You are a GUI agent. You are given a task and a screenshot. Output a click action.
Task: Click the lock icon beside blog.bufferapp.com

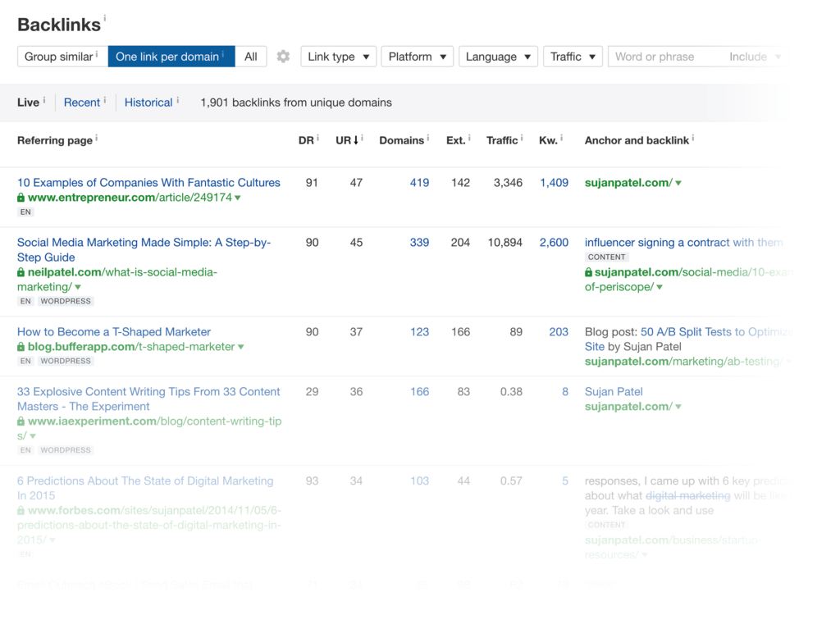(21, 347)
